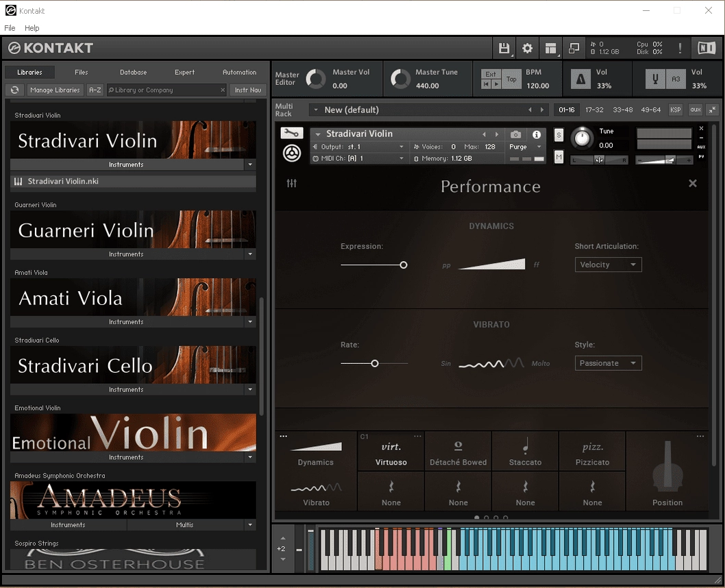The width and height of the screenshot is (725, 588).
Task: Refresh the libraries list
Action: coord(15,90)
